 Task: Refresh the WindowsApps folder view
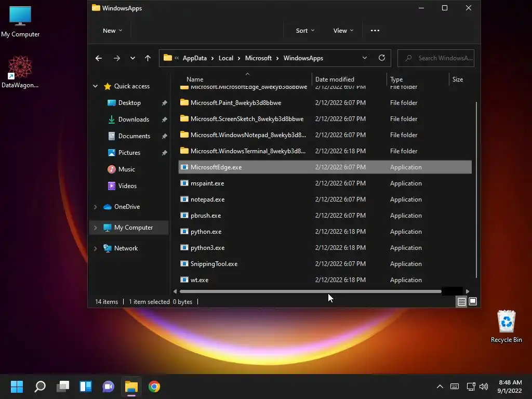coord(382,58)
